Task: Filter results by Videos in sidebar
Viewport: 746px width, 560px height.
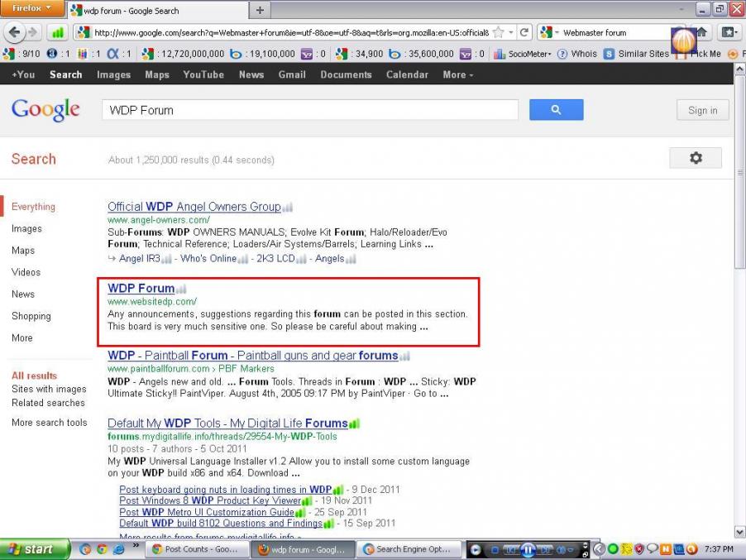Action: [26, 272]
